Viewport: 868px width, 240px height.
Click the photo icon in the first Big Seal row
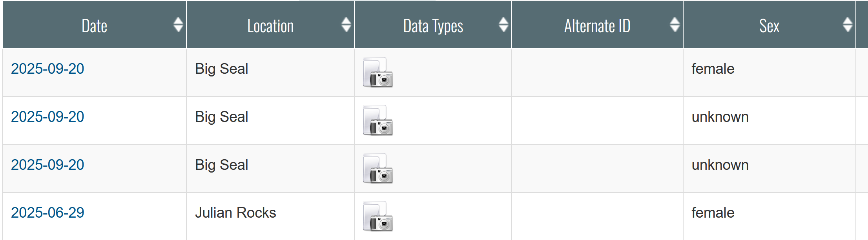[377, 73]
